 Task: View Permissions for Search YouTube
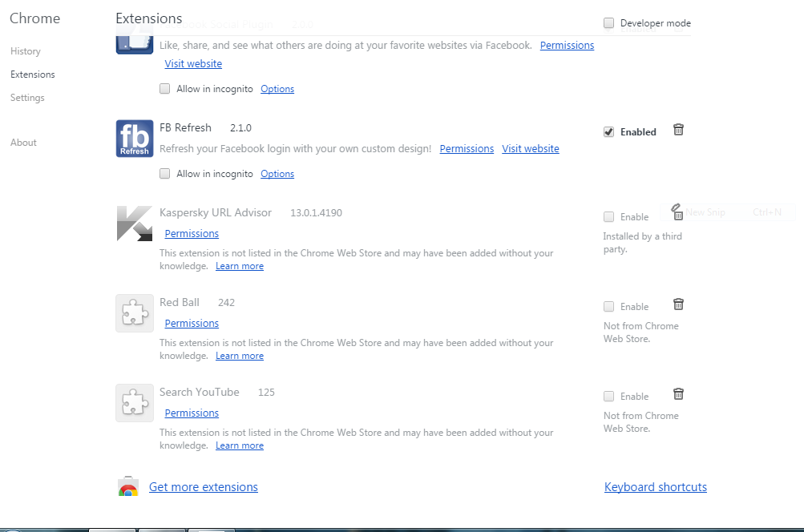[192, 413]
